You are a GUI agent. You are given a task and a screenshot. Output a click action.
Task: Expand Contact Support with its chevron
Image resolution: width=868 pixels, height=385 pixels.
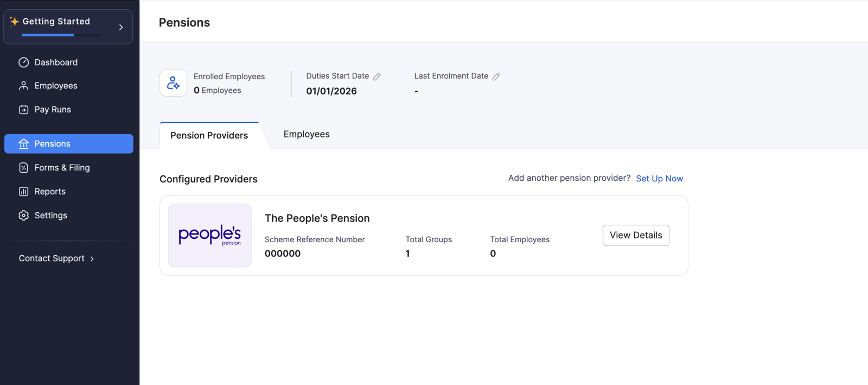coord(92,259)
